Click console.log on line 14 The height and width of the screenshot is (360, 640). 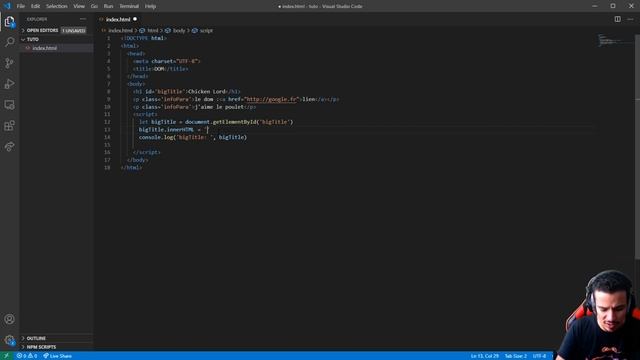point(156,137)
